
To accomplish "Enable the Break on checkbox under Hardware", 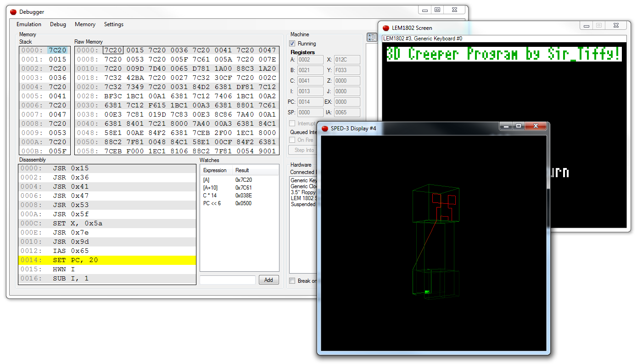I will tap(292, 281).
